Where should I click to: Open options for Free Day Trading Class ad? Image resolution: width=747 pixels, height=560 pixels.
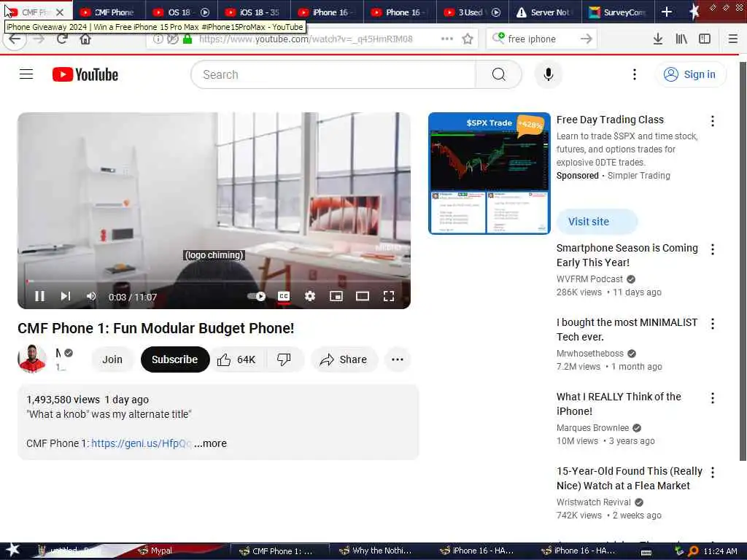712,121
